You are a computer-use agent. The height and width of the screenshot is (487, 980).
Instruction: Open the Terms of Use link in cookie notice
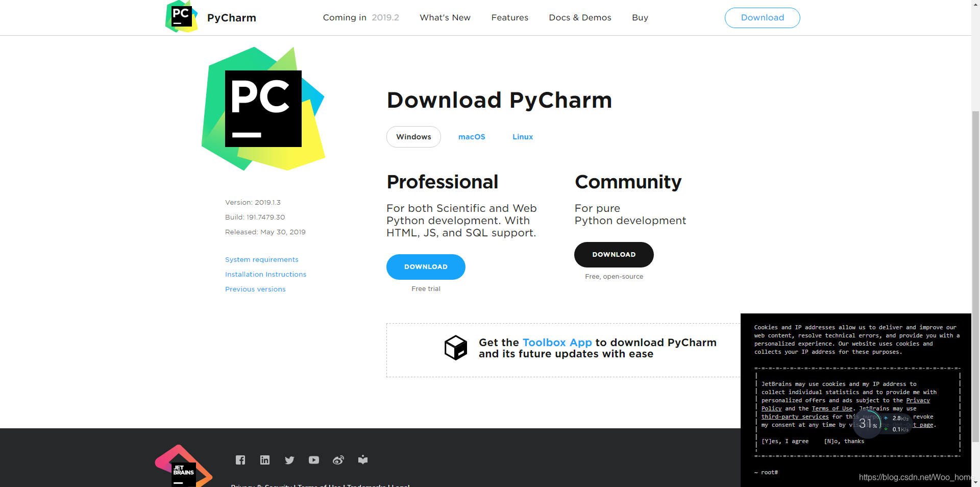(832, 408)
